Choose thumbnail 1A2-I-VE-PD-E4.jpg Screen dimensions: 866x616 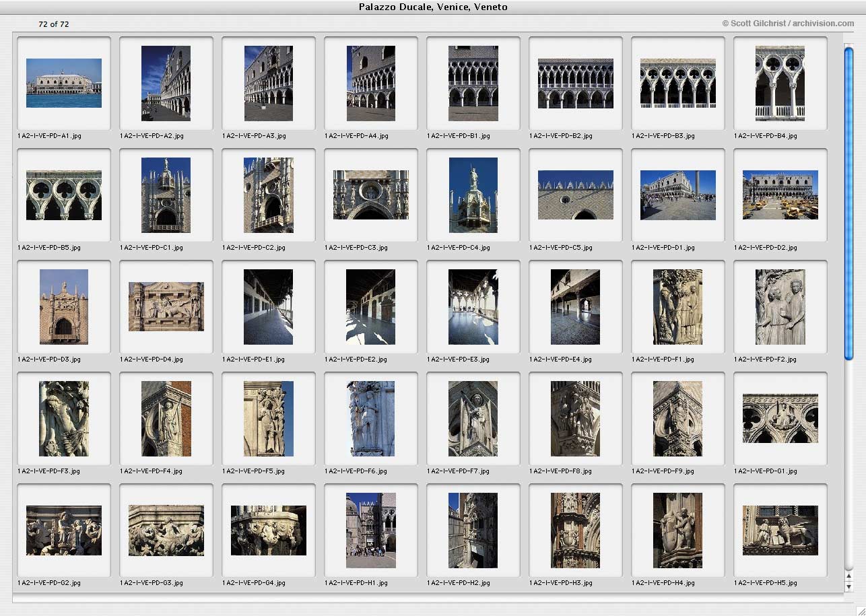click(576, 307)
